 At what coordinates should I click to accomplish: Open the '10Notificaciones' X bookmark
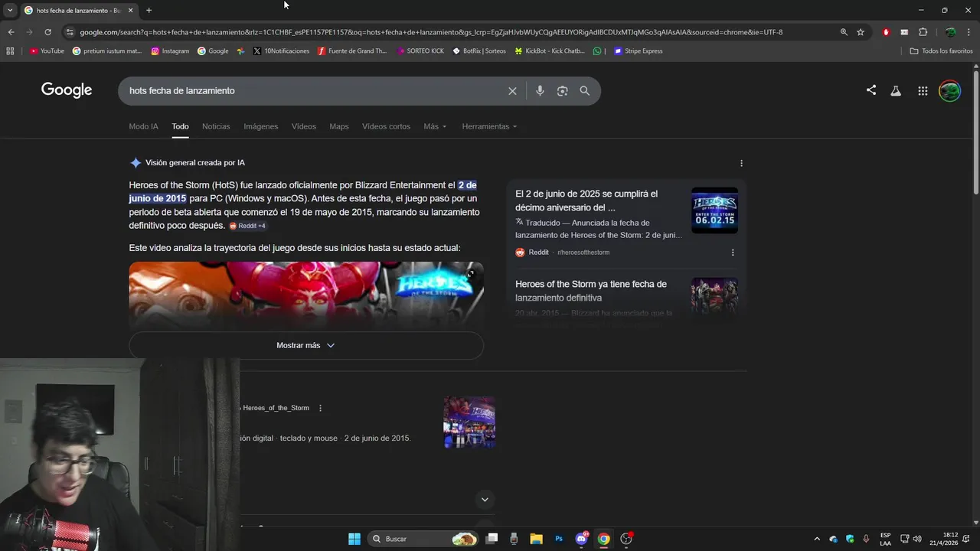(x=281, y=51)
